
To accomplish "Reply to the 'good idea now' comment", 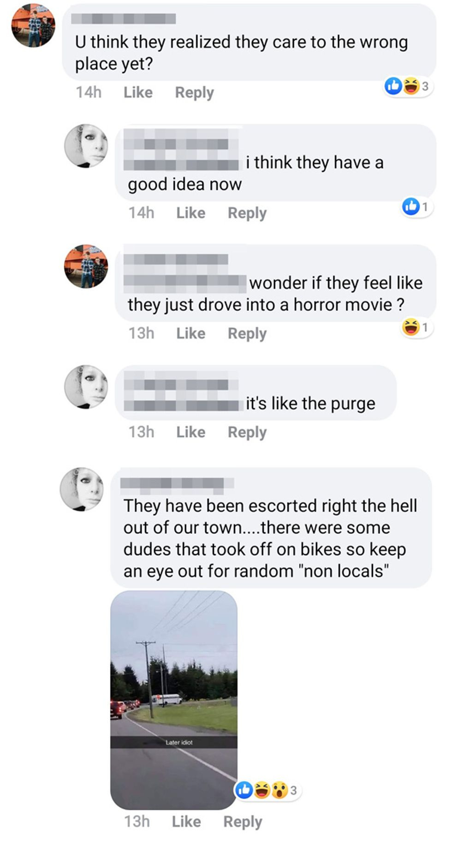I will (247, 213).
